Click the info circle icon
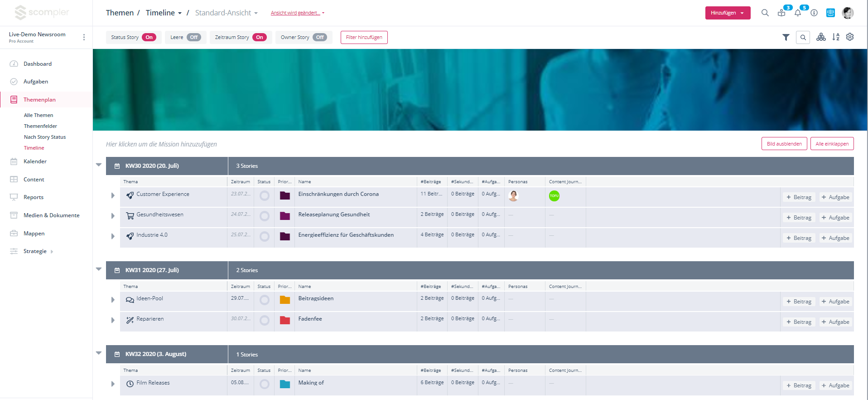The image size is (868, 400). point(814,13)
